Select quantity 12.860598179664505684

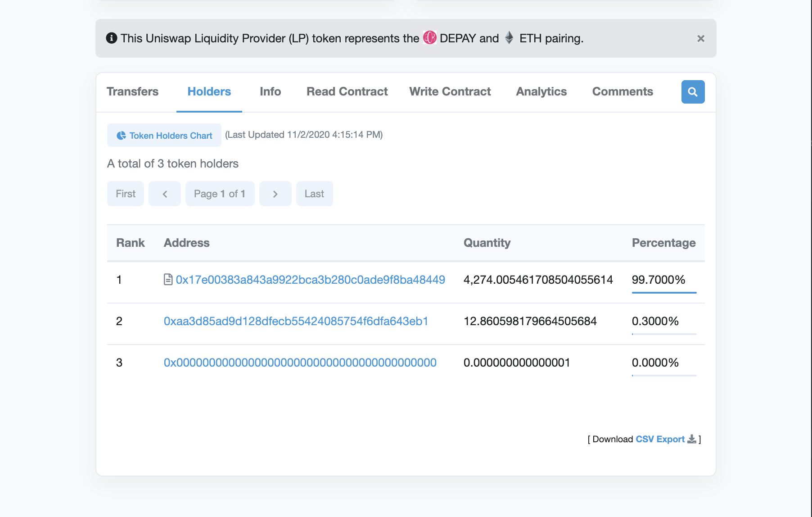click(530, 321)
